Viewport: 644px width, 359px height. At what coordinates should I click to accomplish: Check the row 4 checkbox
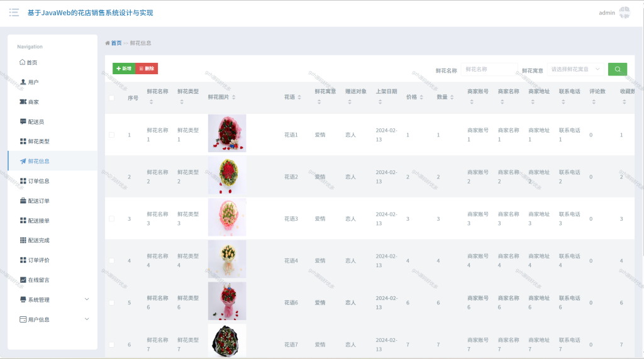tap(112, 260)
